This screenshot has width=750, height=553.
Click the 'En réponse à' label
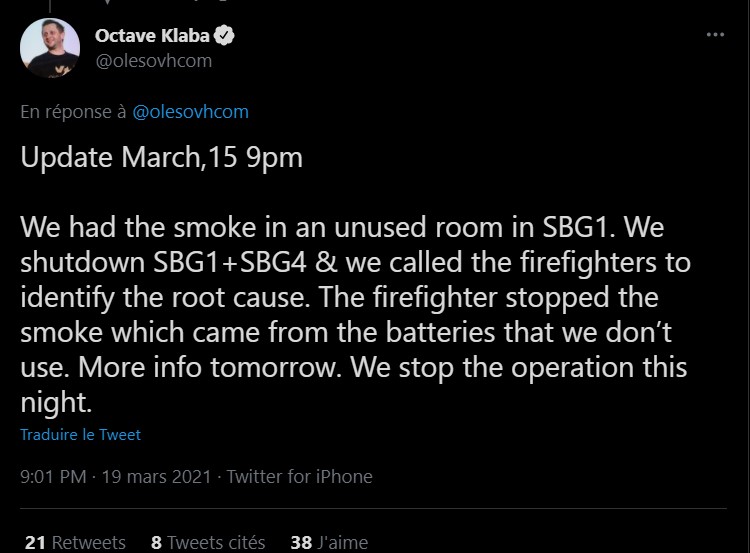tap(74, 112)
